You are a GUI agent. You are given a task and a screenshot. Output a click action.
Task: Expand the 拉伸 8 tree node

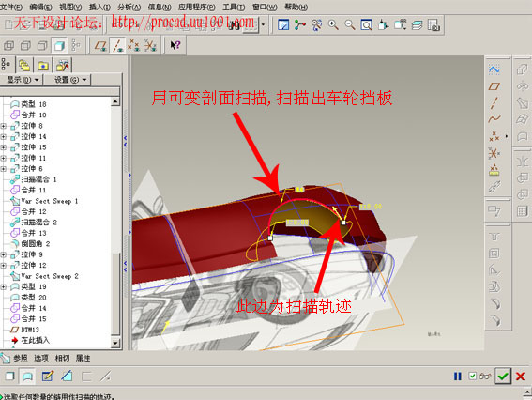[x=4, y=126]
